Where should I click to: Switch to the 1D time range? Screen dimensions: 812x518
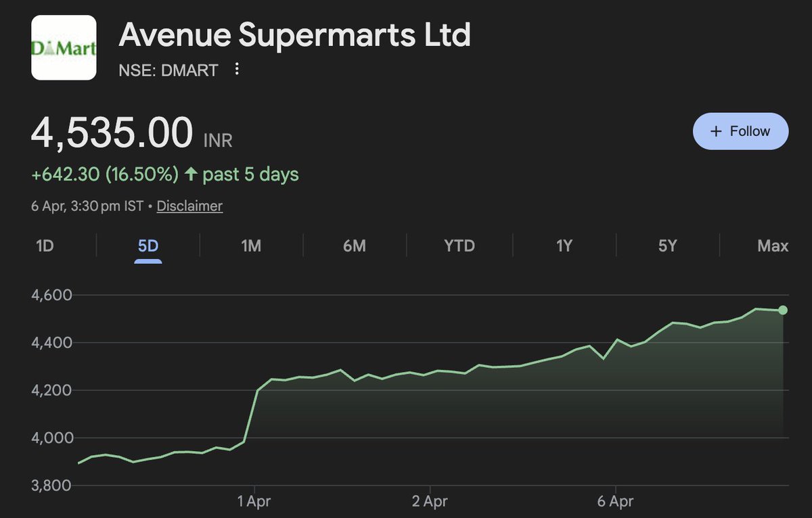44,245
